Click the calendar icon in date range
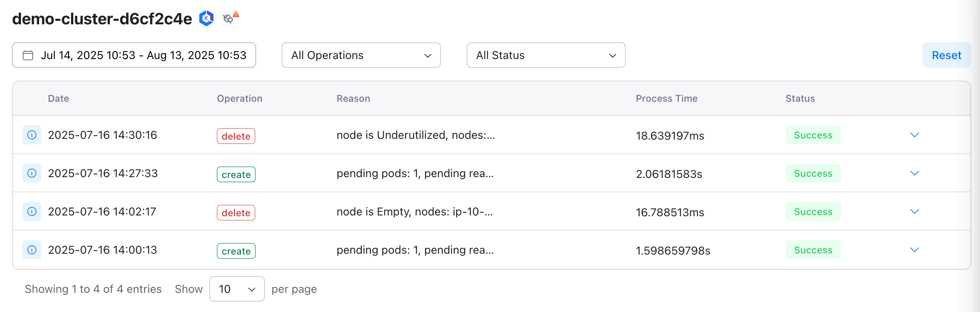The image size is (980, 312). point(28,55)
